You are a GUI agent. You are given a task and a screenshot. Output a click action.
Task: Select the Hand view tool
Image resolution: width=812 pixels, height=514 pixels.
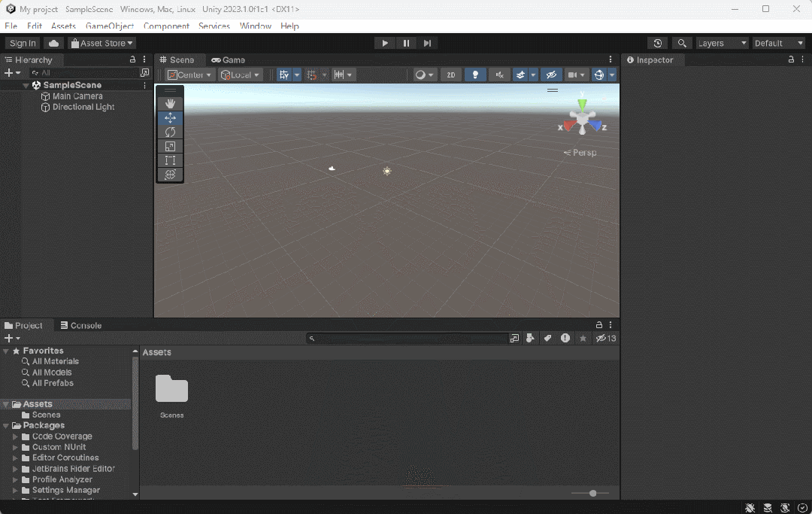pos(170,104)
